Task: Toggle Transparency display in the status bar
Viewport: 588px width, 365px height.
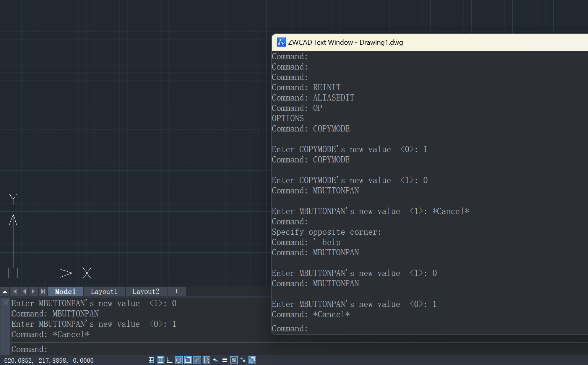Action: tap(234, 360)
